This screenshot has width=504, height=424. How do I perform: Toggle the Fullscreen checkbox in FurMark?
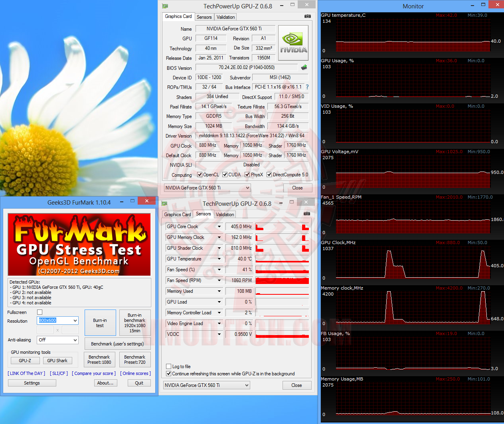click(40, 312)
